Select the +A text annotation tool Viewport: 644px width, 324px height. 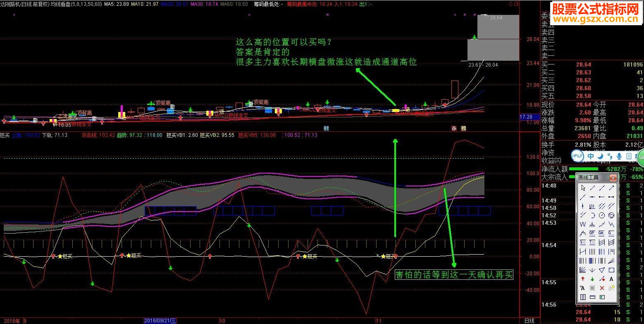(x=583, y=288)
